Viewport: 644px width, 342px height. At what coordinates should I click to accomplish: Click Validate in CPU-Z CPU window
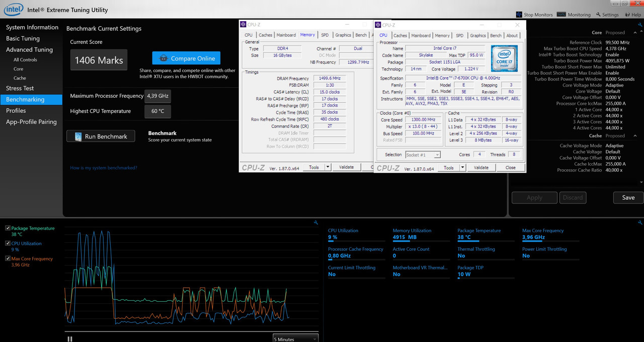point(481,168)
